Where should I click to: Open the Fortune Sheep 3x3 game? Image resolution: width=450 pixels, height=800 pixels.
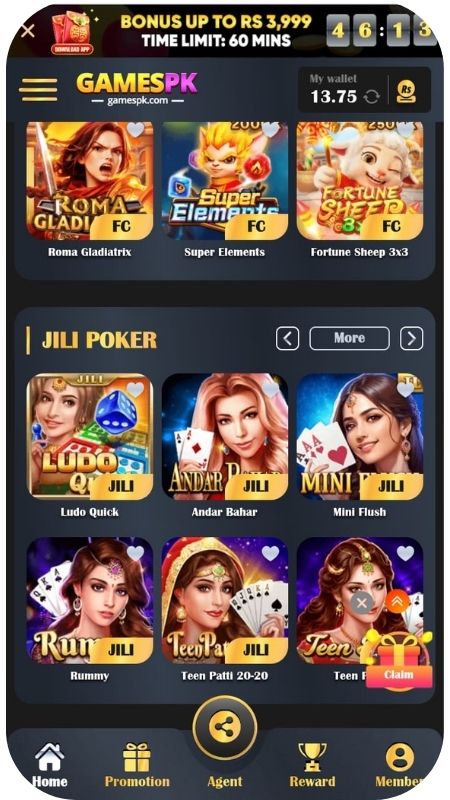coord(360,181)
